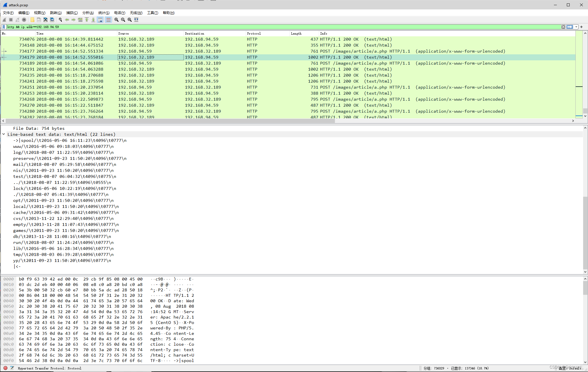Zoom out main window text
Image resolution: width=588 pixels, height=372 pixels.
click(x=123, y=20)
